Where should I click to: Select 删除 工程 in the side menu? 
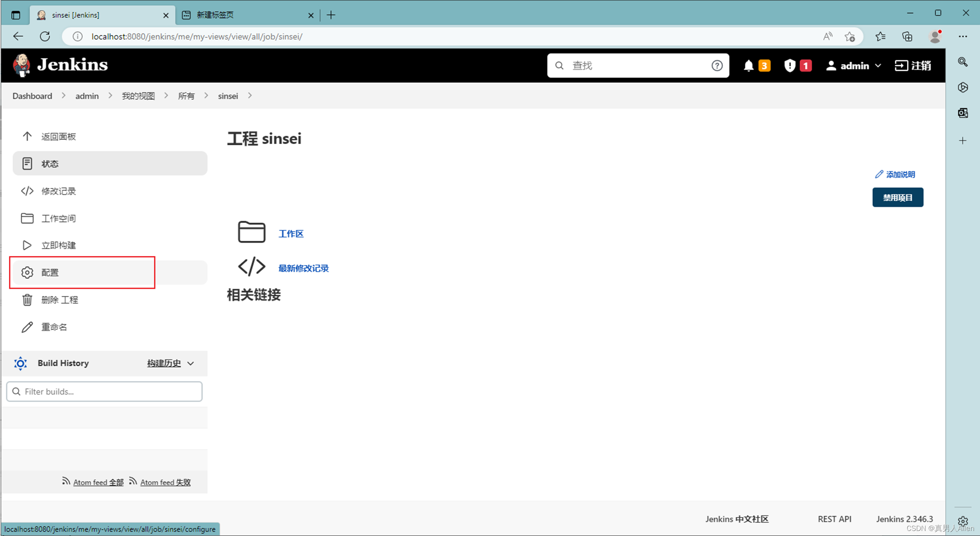click(x=110, y=300)
